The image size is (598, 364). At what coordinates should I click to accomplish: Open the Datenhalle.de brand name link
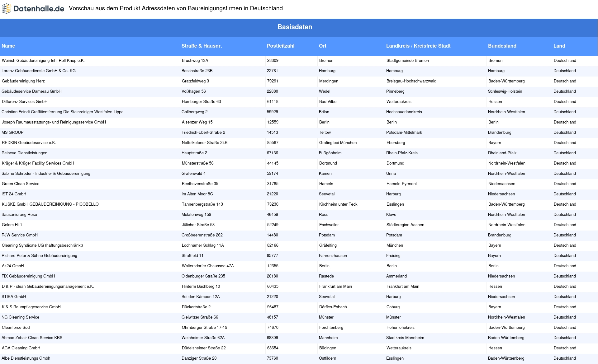pyautogui.click(x=39, y=9)
